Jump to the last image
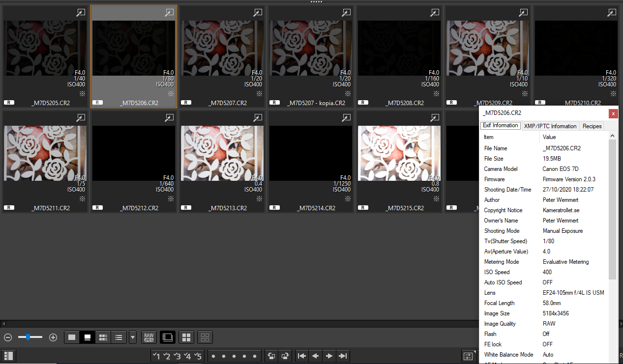This screenshot has height=364, width=623. pyautogui.click(x=343, y=356)
